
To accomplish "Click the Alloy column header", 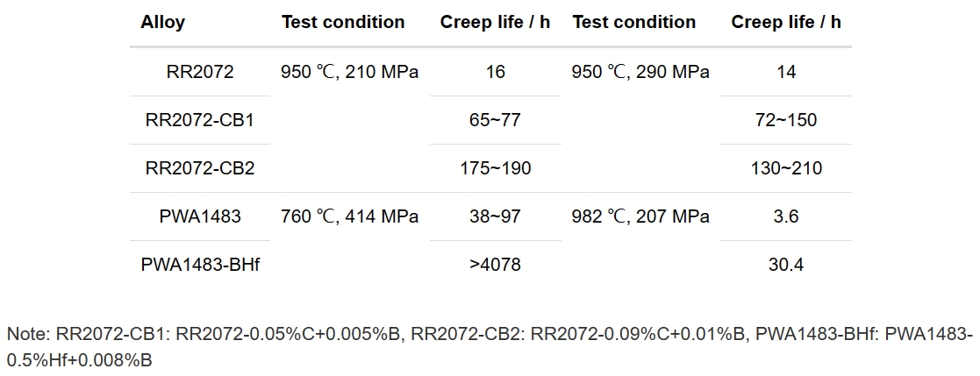I will [x=162, y=23].
